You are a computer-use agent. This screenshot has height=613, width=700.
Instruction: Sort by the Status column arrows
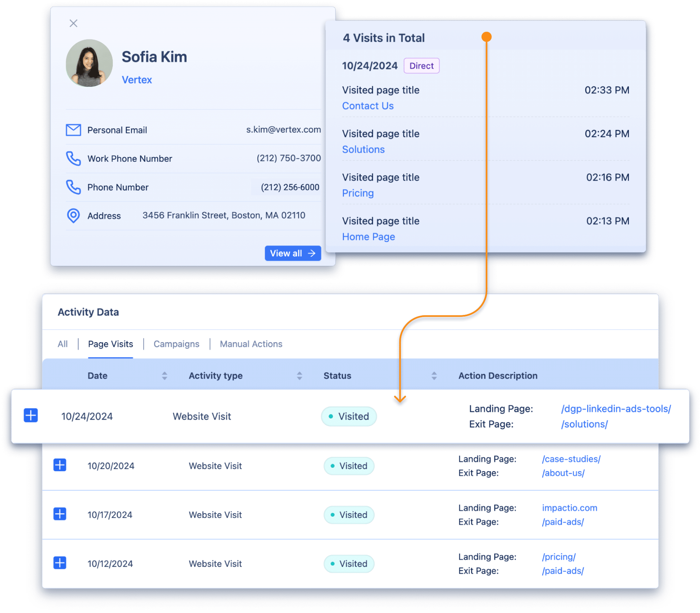point(434,376)
